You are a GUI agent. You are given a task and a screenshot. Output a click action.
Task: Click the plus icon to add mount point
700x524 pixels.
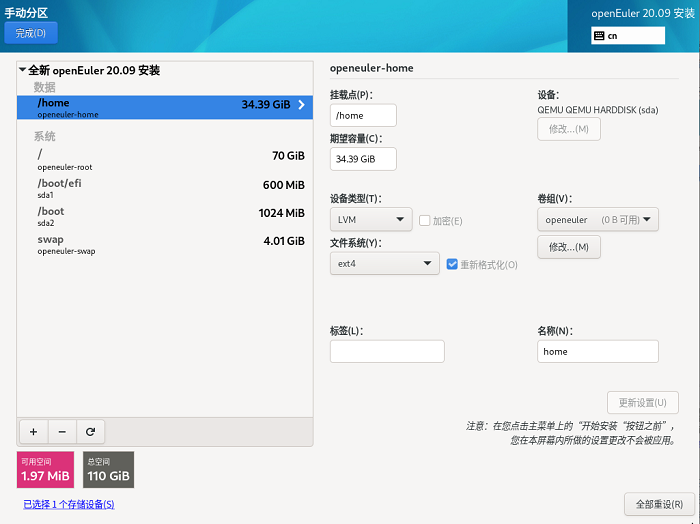pos(33,431)
